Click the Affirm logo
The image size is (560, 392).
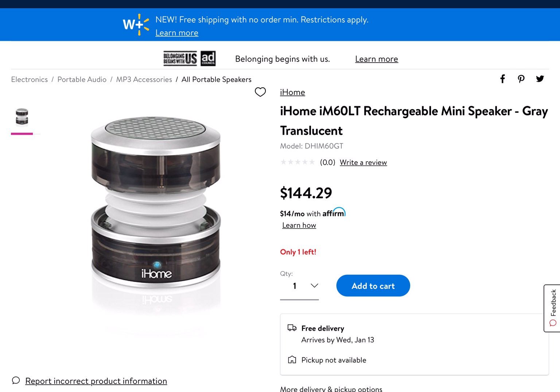coord(334,212)
